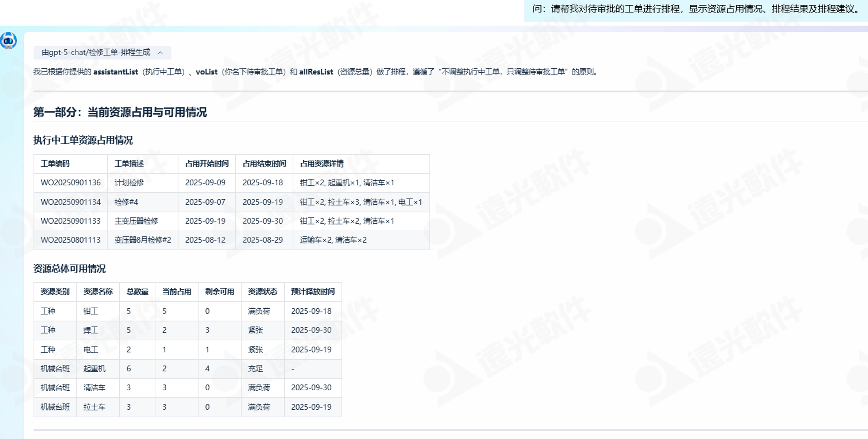868x439 pixels.
Task: Click the 主变压器检修 description cell
Action: [137, 221]
